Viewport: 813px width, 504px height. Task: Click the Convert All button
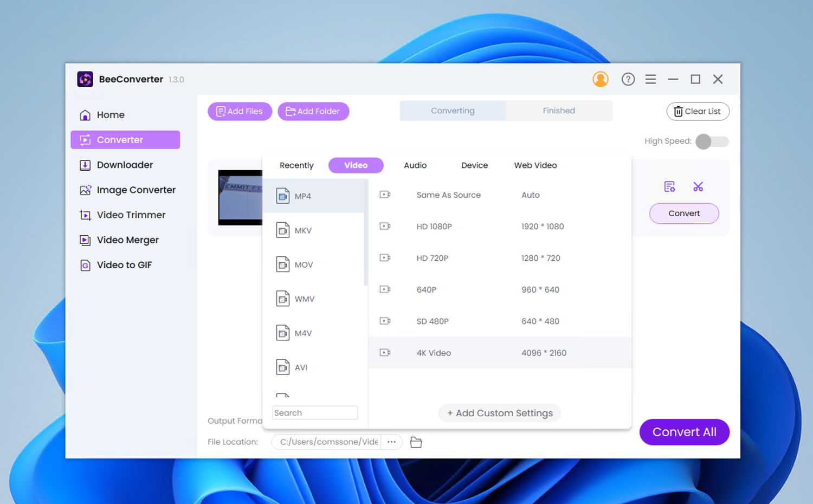coord(685,432)
